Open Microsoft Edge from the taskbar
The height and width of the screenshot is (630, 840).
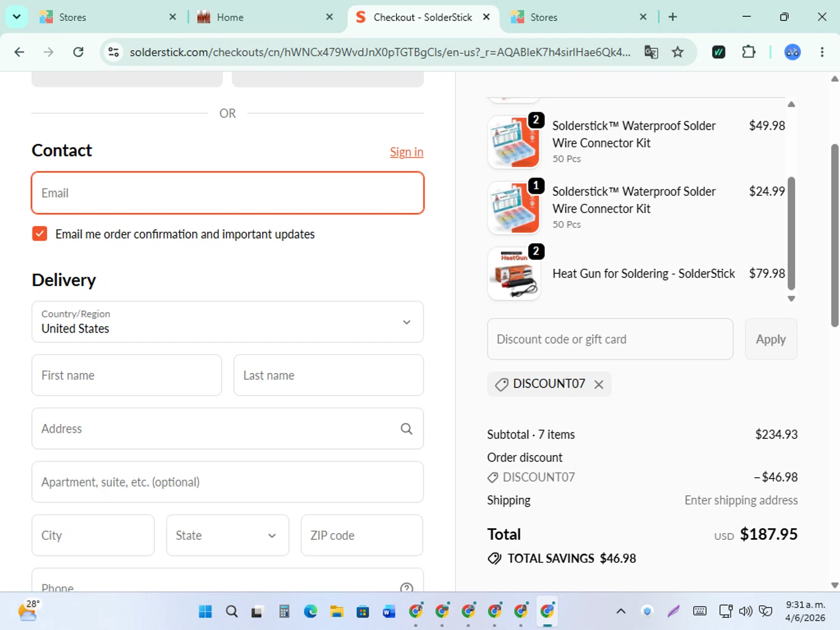coord(310,612)
